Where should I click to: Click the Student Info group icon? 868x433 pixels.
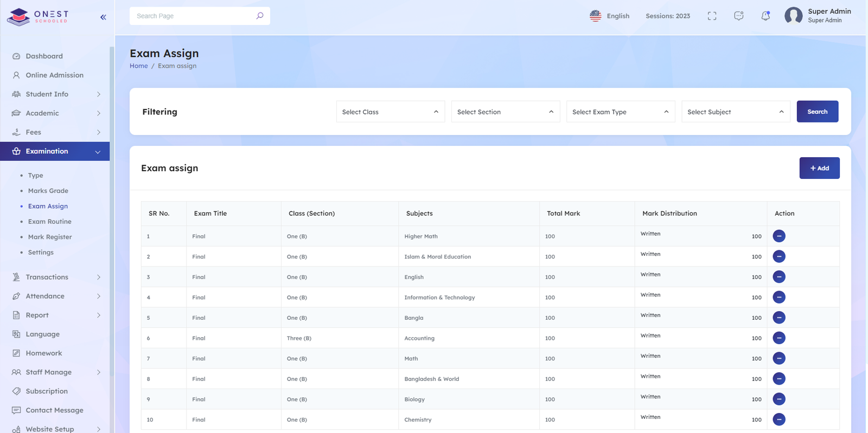click(16, 94)
